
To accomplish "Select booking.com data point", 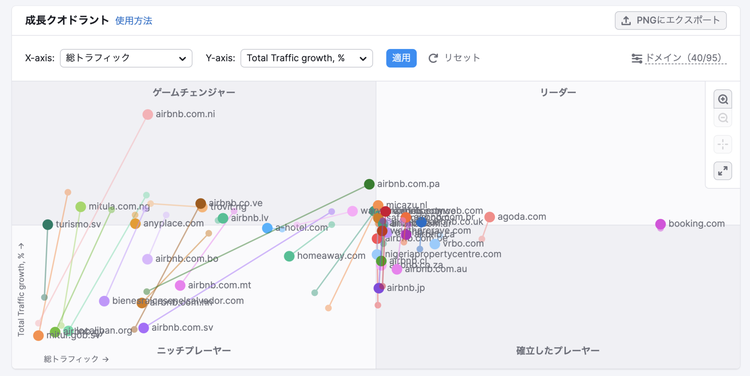I will (661, 224).
